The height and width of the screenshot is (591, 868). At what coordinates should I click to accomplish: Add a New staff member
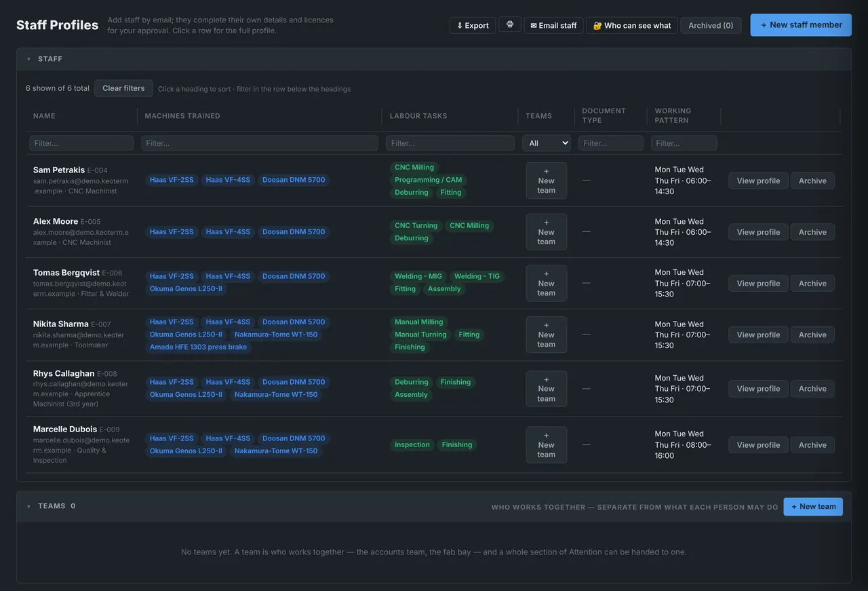click(801, 24)
